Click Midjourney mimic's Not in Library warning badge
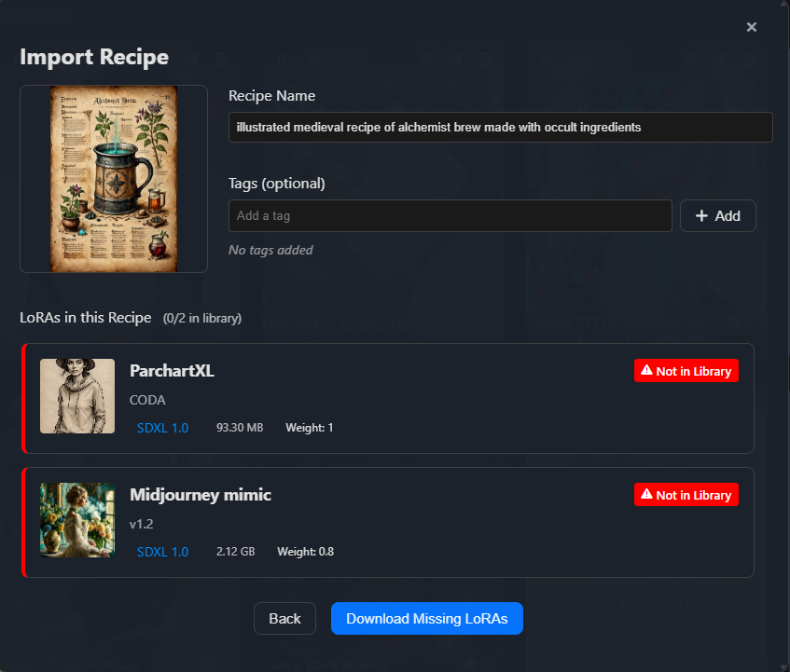The height and width of the screenshot is (672, 790). point(686,495)
